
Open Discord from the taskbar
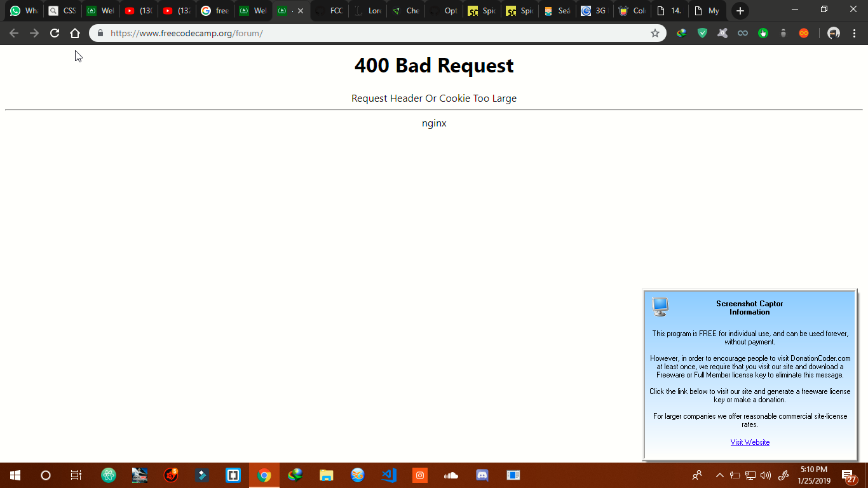[x=482, y=475]
